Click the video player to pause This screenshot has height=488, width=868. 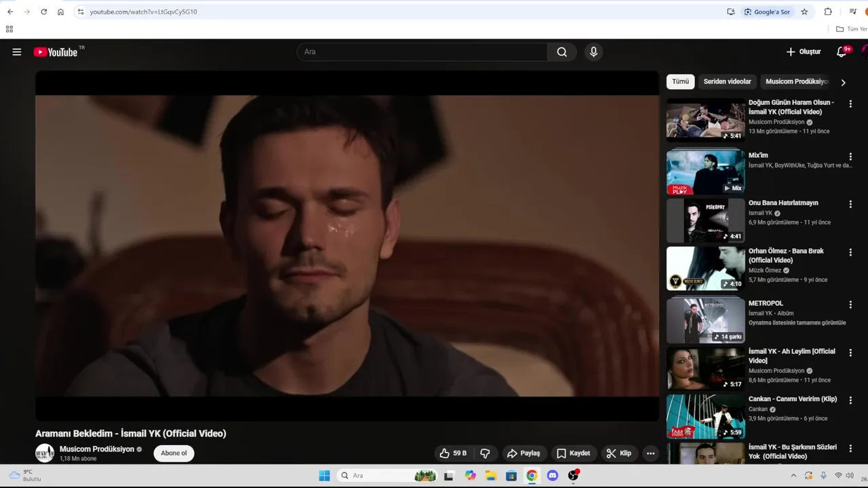tap(347, 246)
